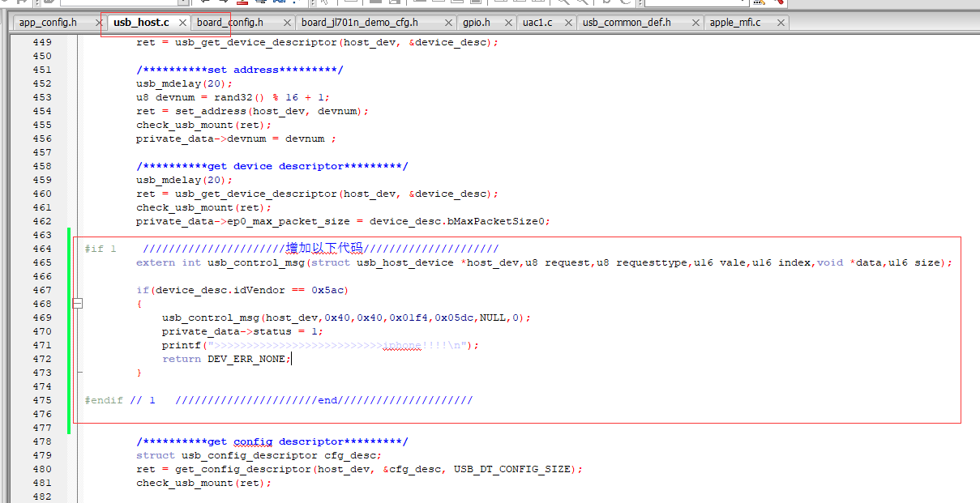
Task: Click the 'private_data->devnum = devnum ;' line
Action: point(237,139)
